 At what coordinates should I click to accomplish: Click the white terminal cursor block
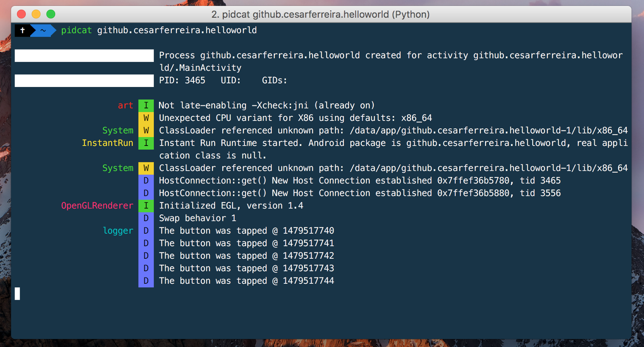point(17,293)
